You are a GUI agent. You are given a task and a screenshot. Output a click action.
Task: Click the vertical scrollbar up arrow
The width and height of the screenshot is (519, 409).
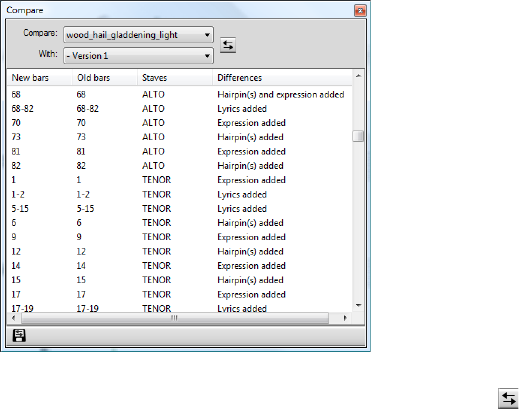coord(358,76)
